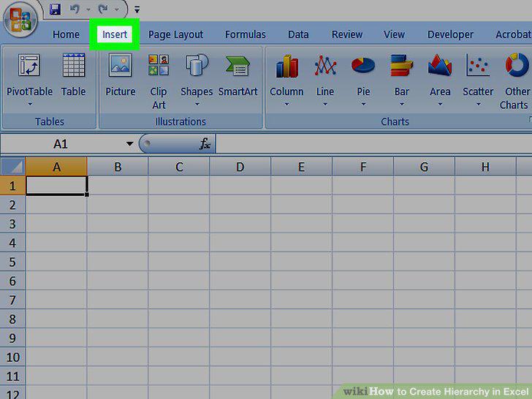532x399 pixels.
Task: Go to Page Layout tab
Action: (175, 34)
